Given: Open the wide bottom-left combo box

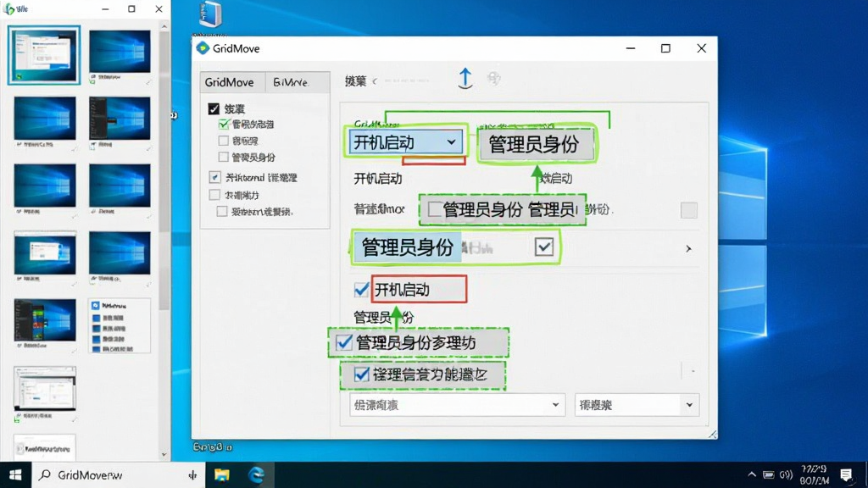Looking at the screenshot, I should point(457,405).
